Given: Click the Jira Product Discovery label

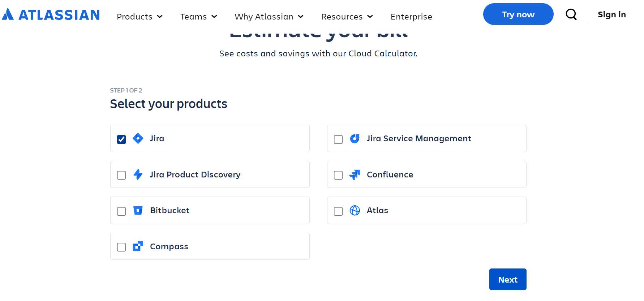Looking at the screenshot, I should click(x=195, y=175).
